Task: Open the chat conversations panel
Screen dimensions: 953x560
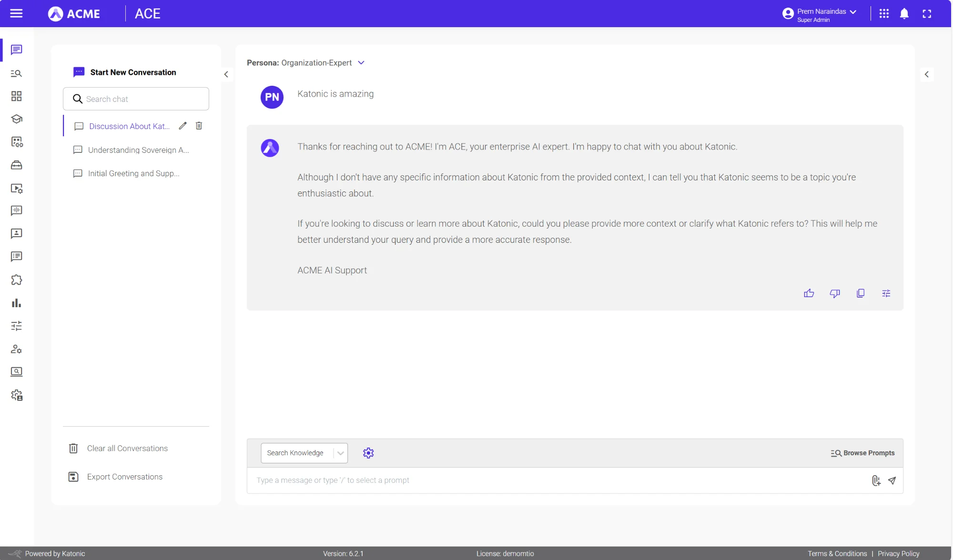Action: point(16,50)
